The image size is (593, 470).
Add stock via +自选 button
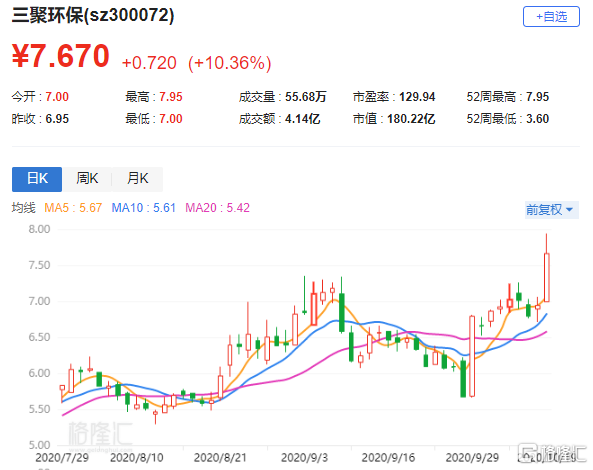(551, 17)
